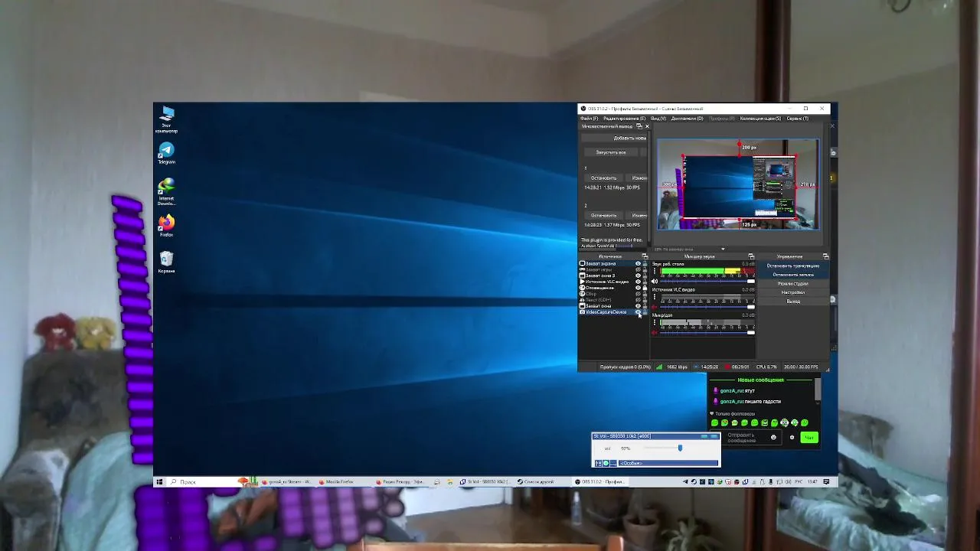
Task: Float the Множественный вывод dock panel
Action: pyautogui.click(x=639, y=126)
